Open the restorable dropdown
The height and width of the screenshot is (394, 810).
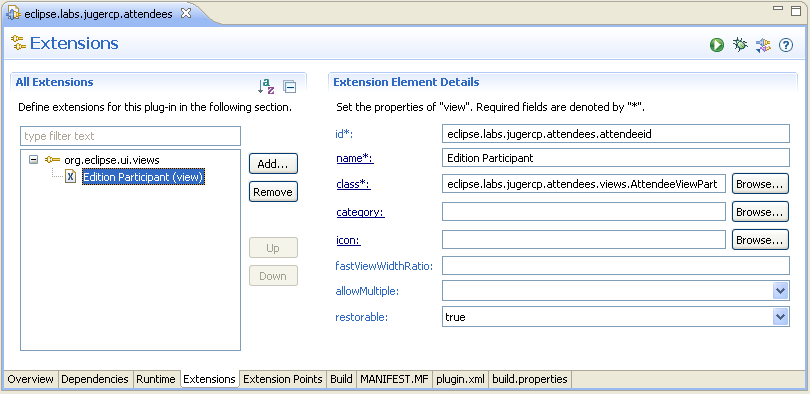(780, 317)
